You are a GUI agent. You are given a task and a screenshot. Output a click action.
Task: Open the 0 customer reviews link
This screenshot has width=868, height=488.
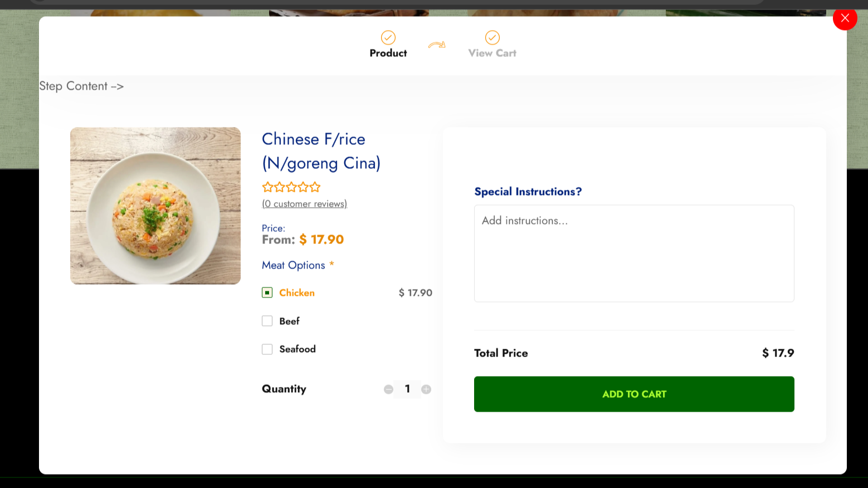pos(305,204)
